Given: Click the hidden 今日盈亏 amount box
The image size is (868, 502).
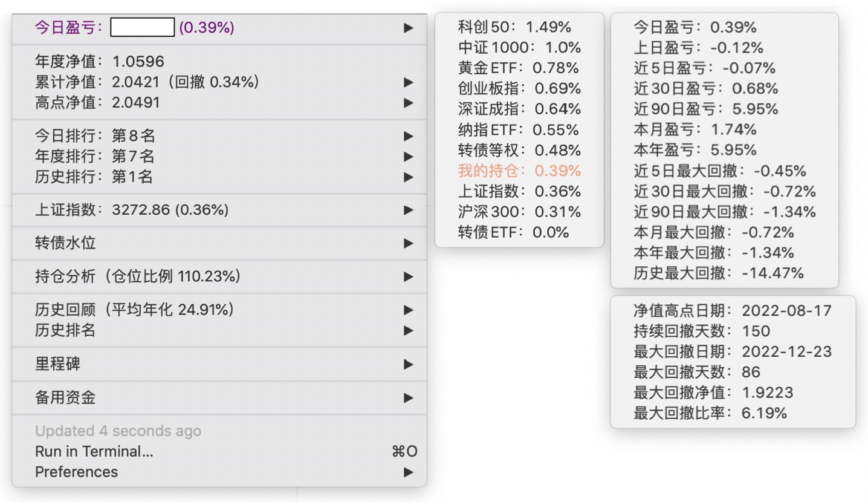Looking at the screenshot, I should 143,28.
